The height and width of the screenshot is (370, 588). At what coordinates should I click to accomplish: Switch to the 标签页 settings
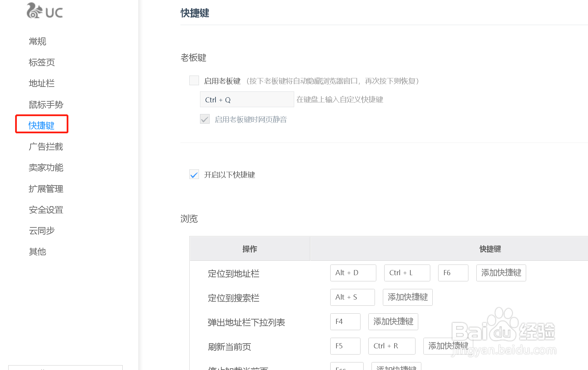coord(42,62)
